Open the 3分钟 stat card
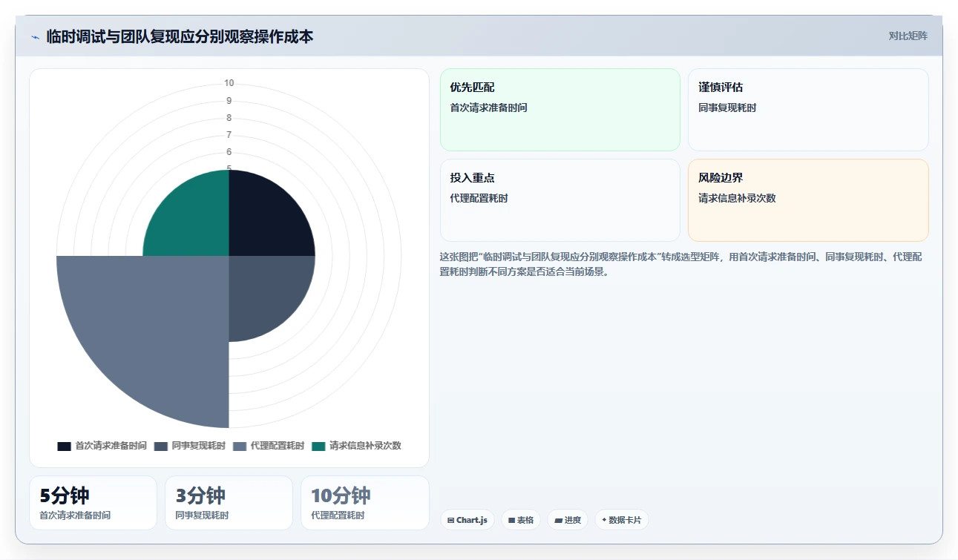 tap(229, 503)
